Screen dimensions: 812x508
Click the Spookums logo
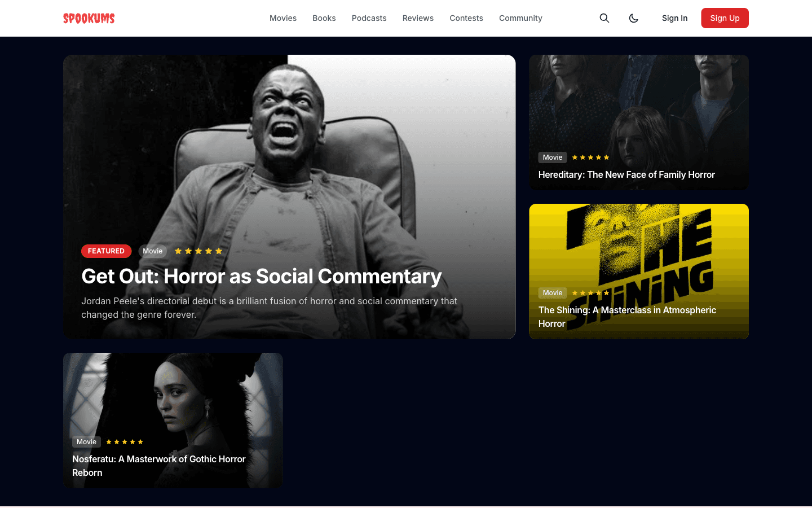click(x=89, y=18)
